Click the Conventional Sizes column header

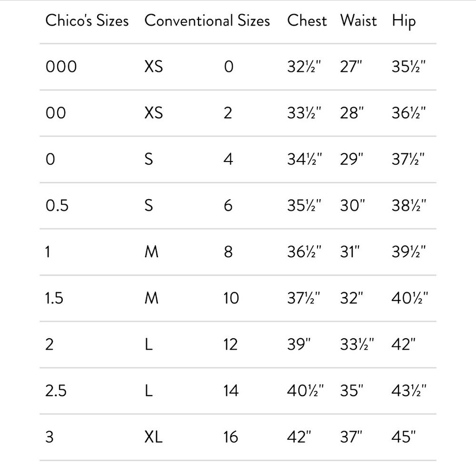pos(207,21)
